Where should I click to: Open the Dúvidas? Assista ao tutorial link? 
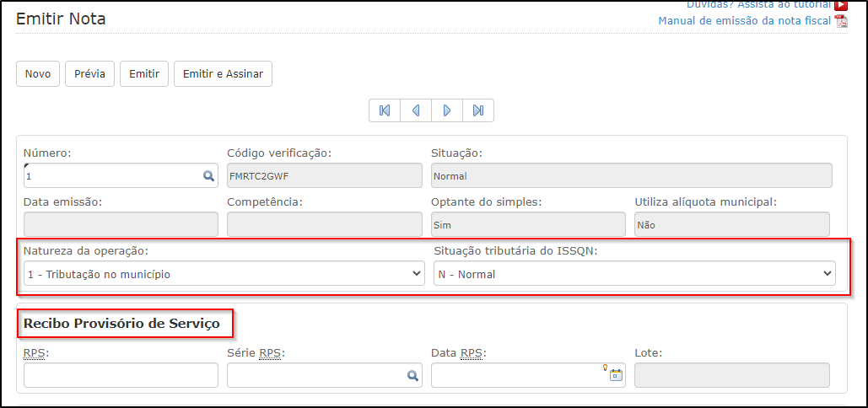click(758, 4)
